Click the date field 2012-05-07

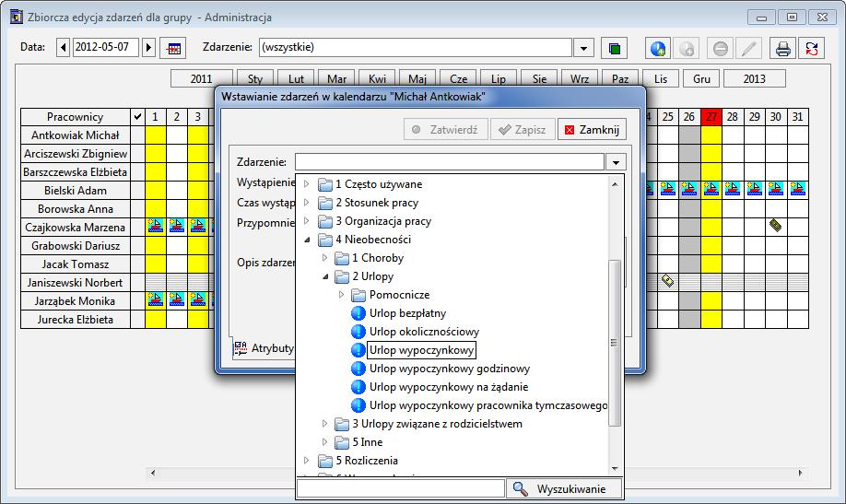[105, 48]
